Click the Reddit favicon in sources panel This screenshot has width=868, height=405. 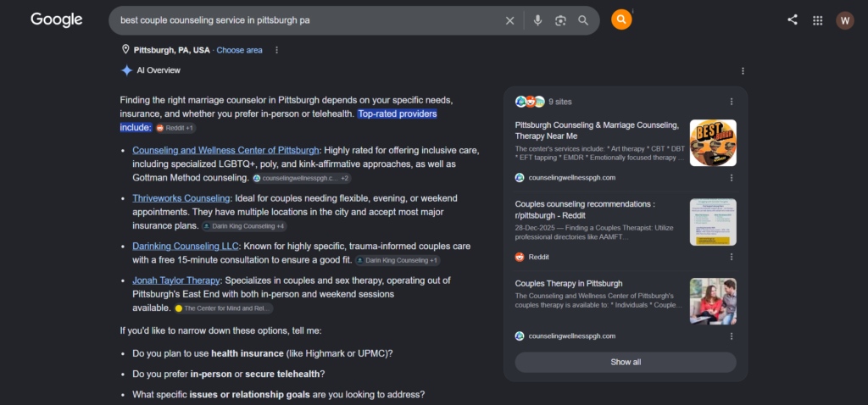[520, 257]
